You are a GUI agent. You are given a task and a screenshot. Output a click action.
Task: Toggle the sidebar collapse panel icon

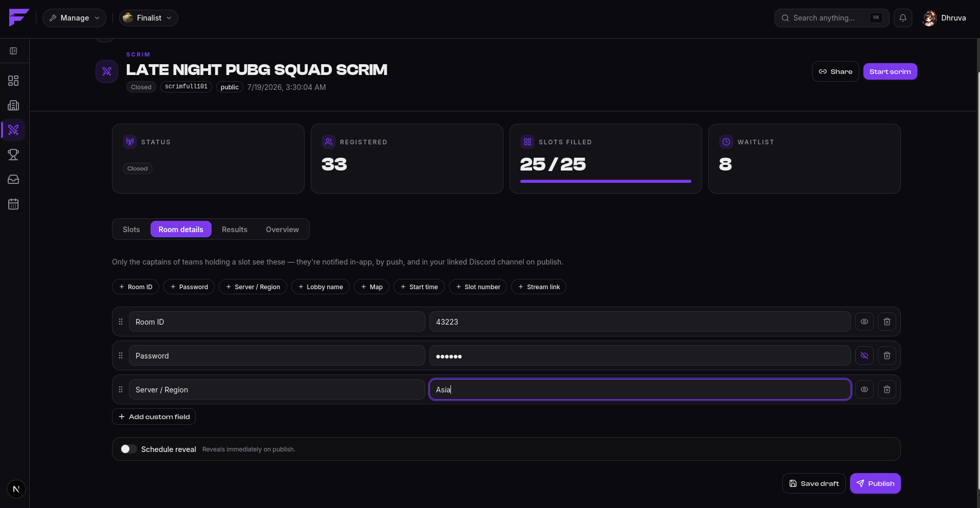(13, 51)
